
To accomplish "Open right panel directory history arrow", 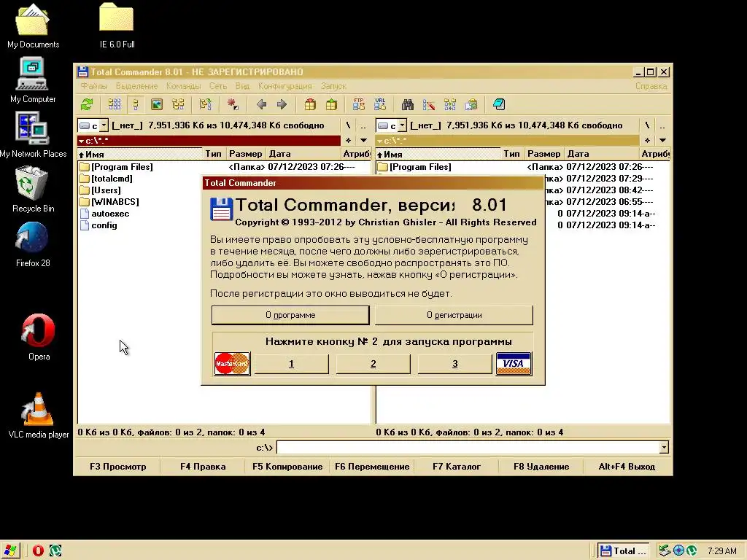I will click(x=662, y=141).
